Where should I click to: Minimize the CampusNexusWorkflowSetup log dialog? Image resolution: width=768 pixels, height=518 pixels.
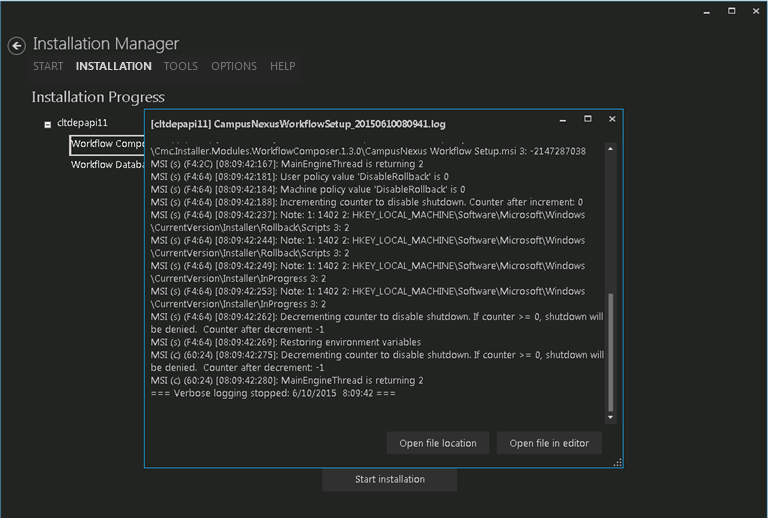(563, 119)
